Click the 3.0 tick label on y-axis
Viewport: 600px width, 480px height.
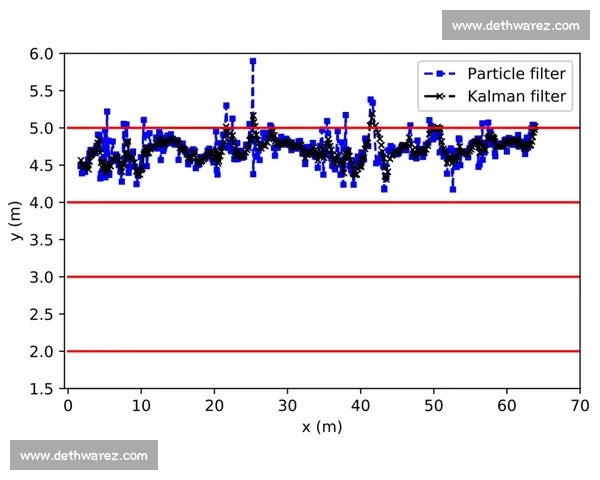coord(41,277)
